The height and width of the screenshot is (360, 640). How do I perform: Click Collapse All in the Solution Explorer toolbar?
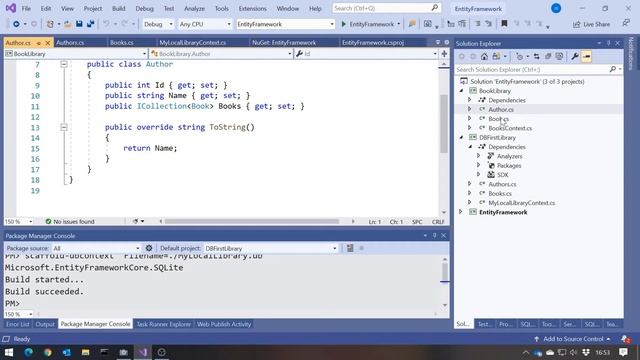548,57
